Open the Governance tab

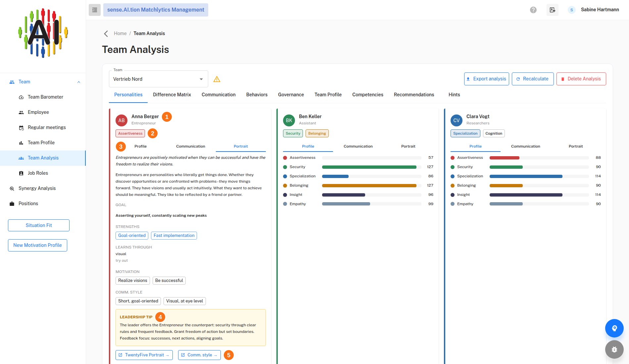291,95
